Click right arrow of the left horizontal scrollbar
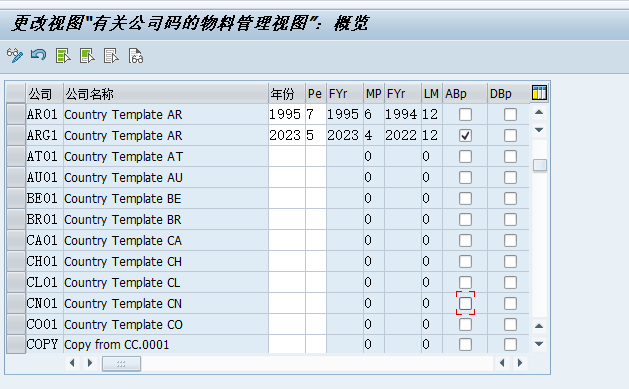This screenshot has height=389, width=629. [x=90, y=363]
